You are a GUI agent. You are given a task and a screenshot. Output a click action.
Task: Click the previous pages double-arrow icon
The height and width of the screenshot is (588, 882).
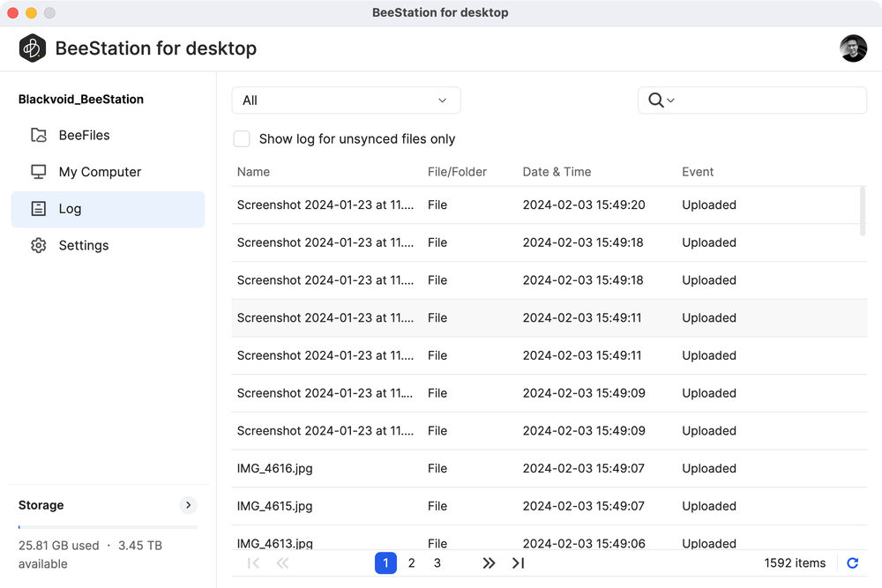pos(282,562)
